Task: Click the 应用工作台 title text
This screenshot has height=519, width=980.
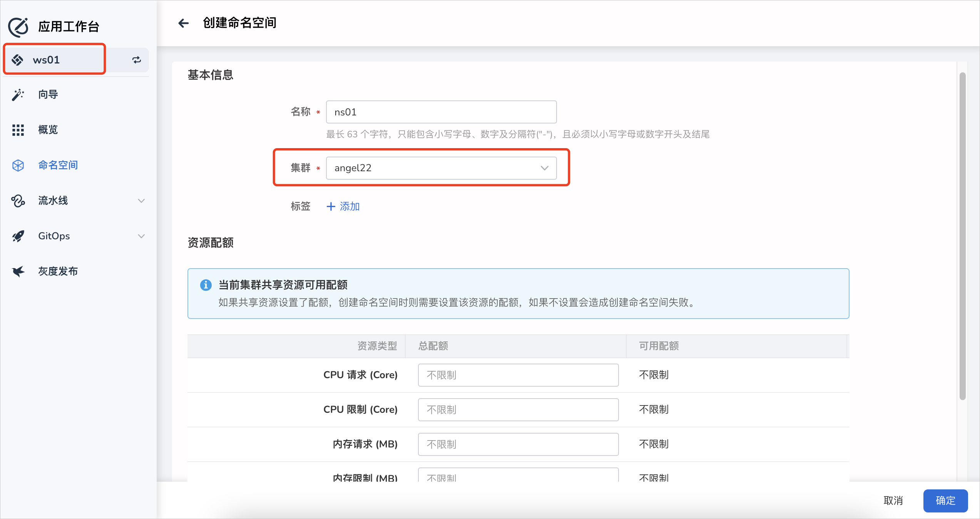Action: (x=69, y=27)
